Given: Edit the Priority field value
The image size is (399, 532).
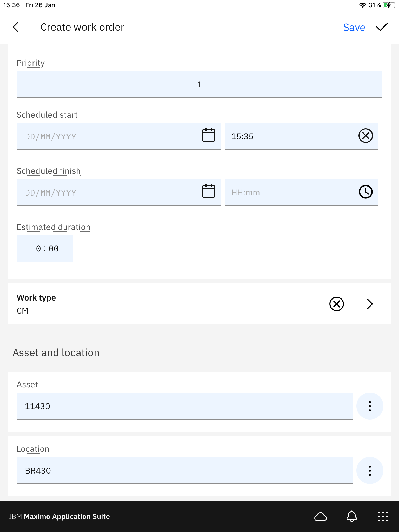Looking at the screenshot, I should pos(199,84).
